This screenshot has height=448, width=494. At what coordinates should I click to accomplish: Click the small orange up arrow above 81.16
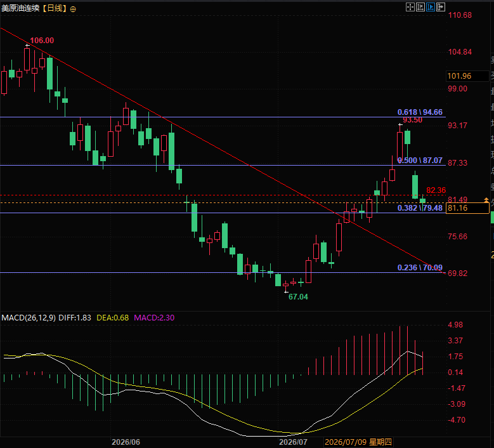click(486, 199)
